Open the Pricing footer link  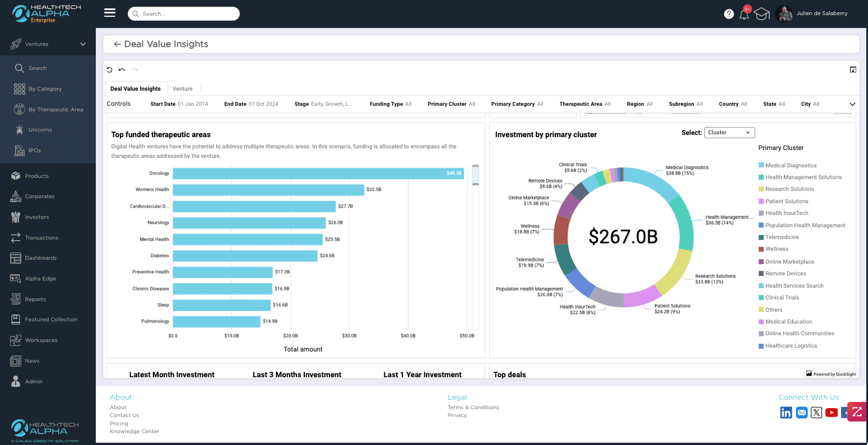coord(119,424)
